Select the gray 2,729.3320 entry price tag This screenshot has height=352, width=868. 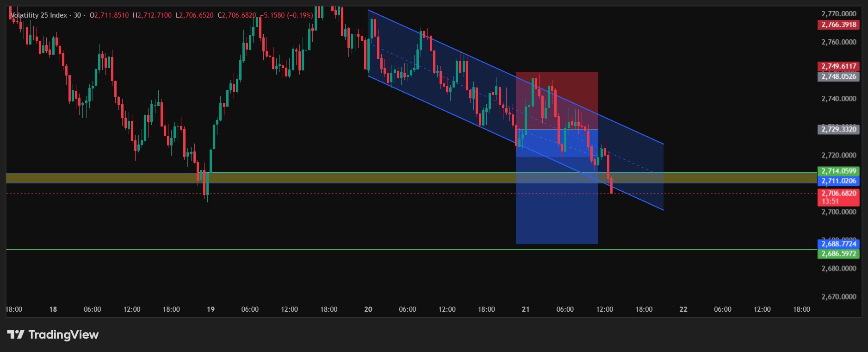pos(838,129)
